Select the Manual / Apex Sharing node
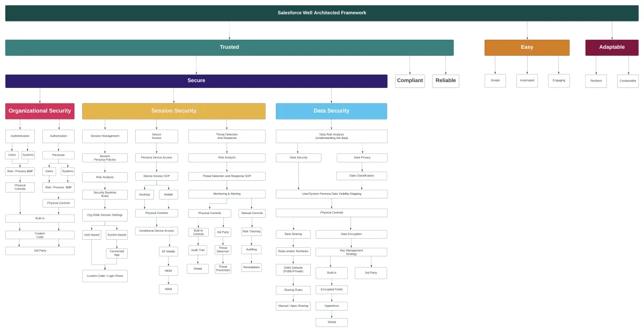 click(293, 306)
